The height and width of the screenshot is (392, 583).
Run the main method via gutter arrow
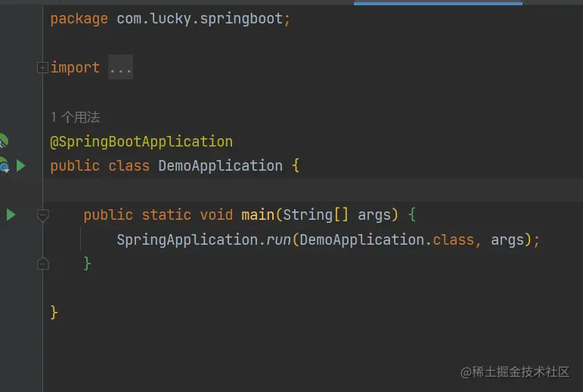[x=11, y=215]
